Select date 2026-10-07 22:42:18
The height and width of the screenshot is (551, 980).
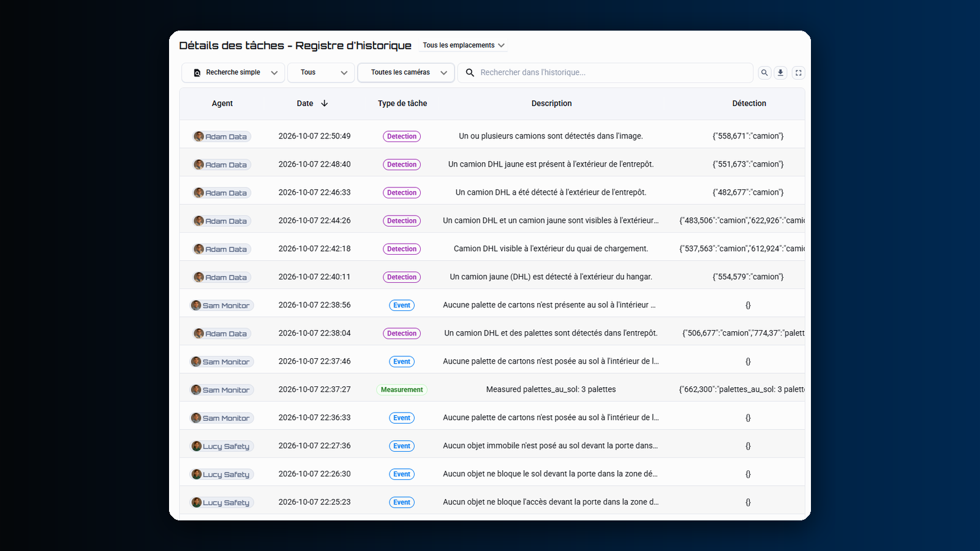[315, 249]
